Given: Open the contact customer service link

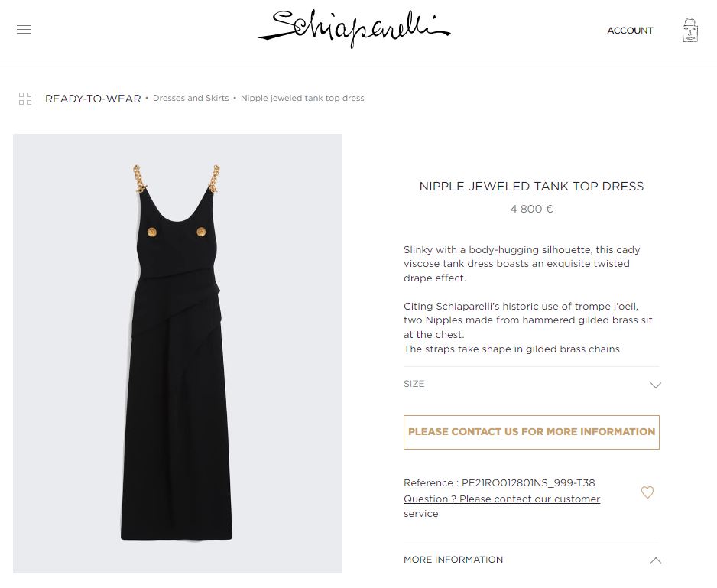Looking at the screenshot, I should [x=501, y=506].
